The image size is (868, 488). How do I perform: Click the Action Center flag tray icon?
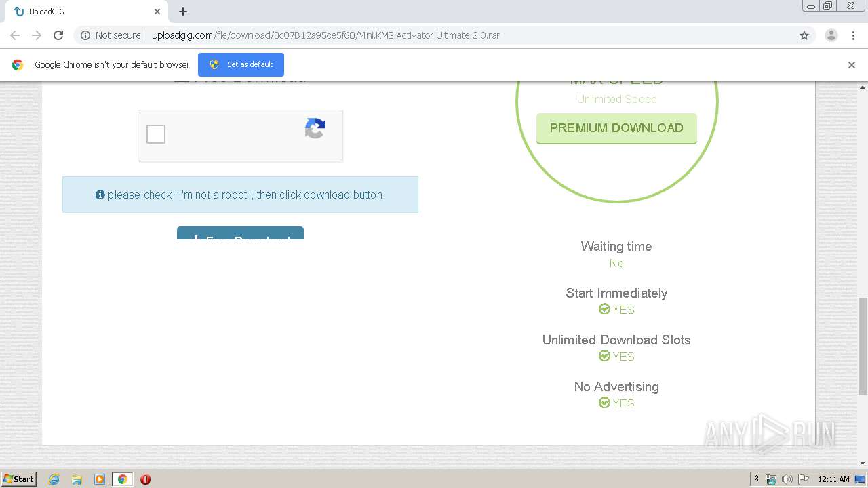[x=804, y=479]
